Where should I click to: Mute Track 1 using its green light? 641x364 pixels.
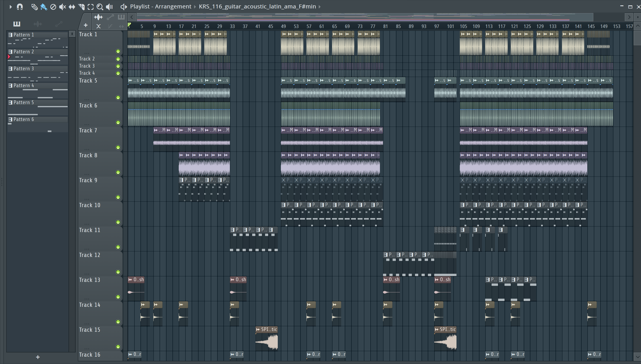[118, 51]
